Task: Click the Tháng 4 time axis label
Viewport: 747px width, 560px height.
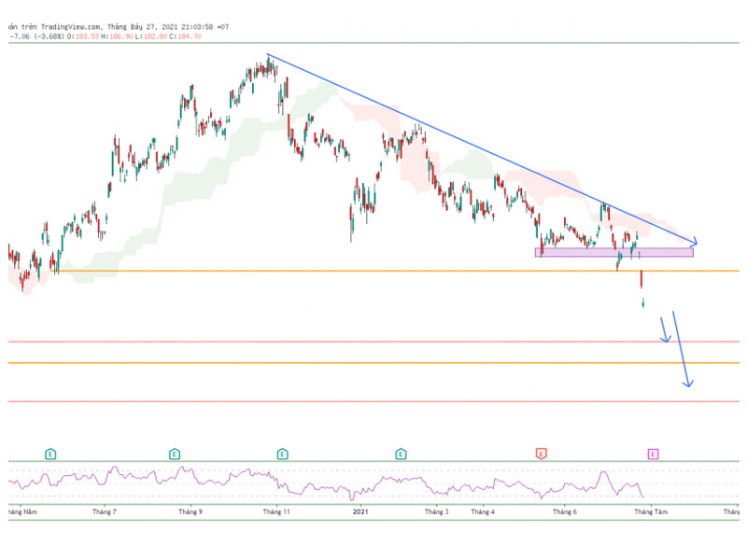Action: 483,511
